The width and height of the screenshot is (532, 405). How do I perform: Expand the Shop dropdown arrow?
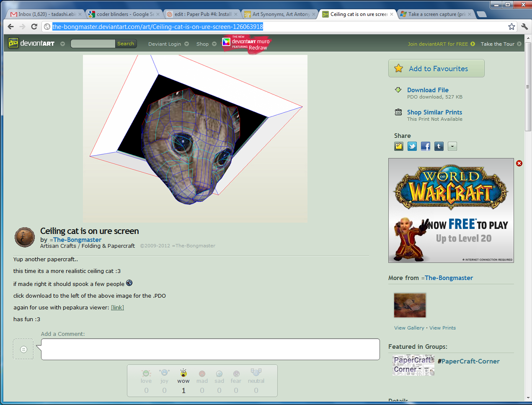pos(214,44)
